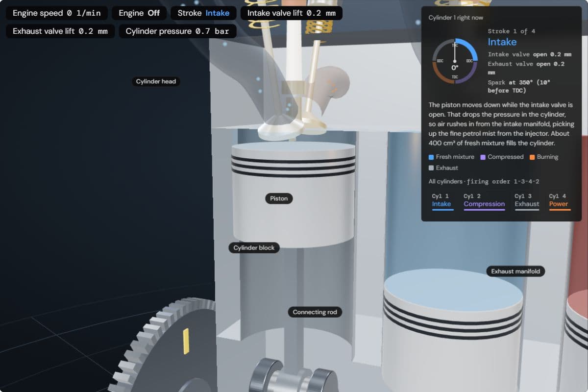Select the Cyl 3 Exhaust tab

tap(527, 201)
